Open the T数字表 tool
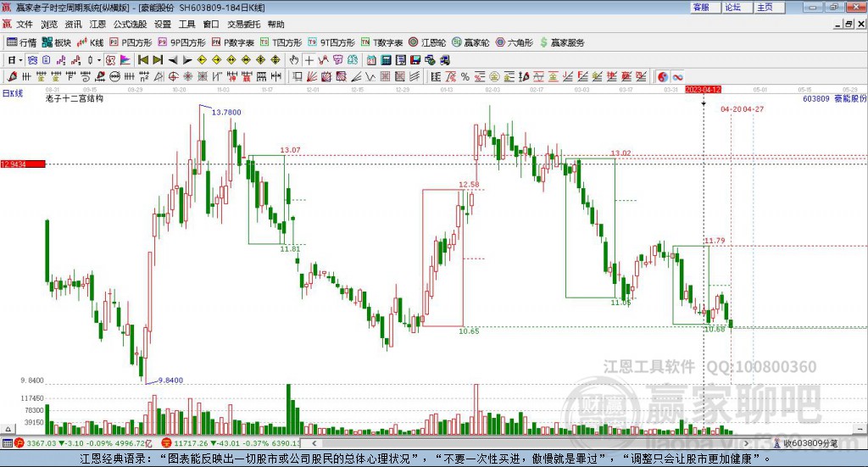 (x=382, y=42)
